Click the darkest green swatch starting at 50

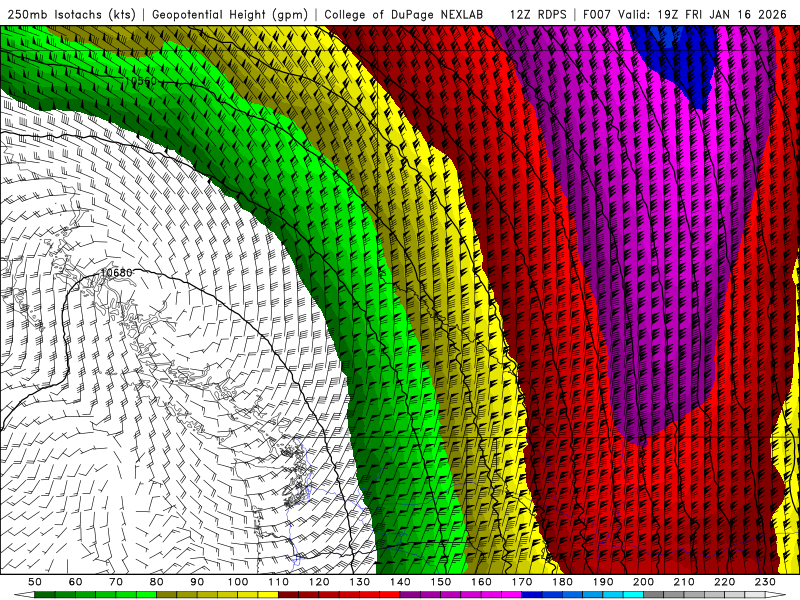(45, 595)
